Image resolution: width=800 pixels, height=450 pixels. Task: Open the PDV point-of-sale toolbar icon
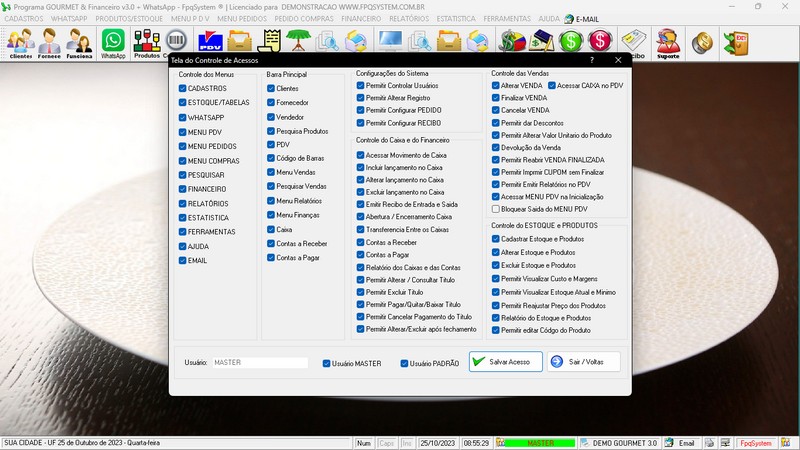tap(210, 41)
